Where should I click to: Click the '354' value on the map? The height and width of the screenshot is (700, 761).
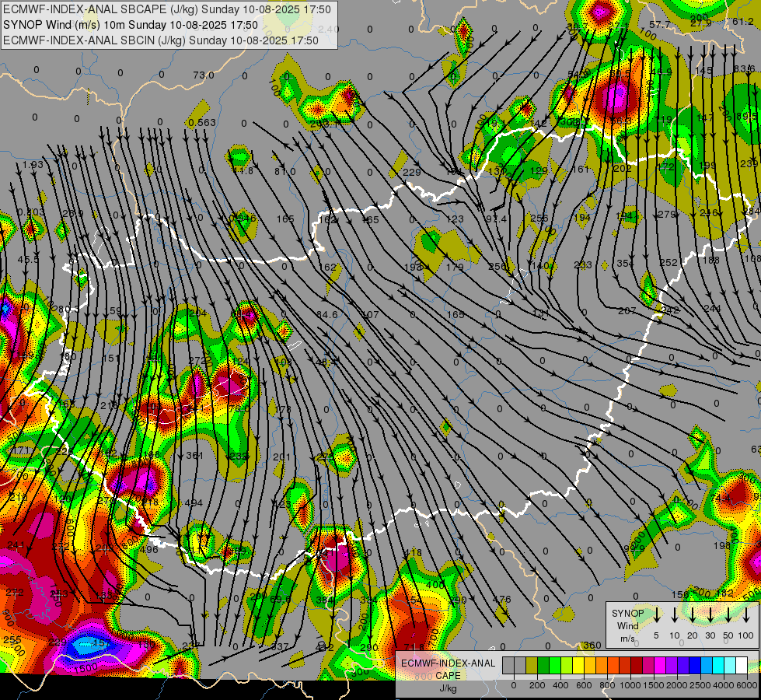(625, 264)
